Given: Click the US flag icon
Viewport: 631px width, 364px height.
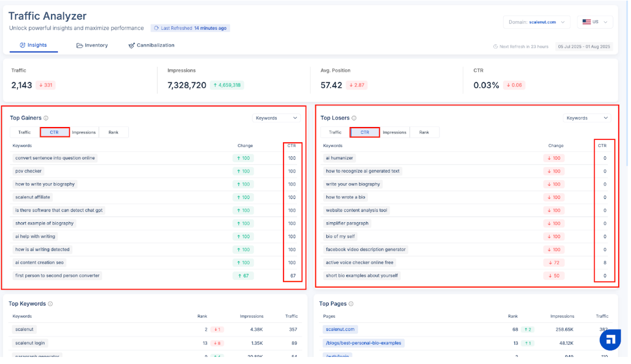Looking at the screenshot, I should coord(586,22).
